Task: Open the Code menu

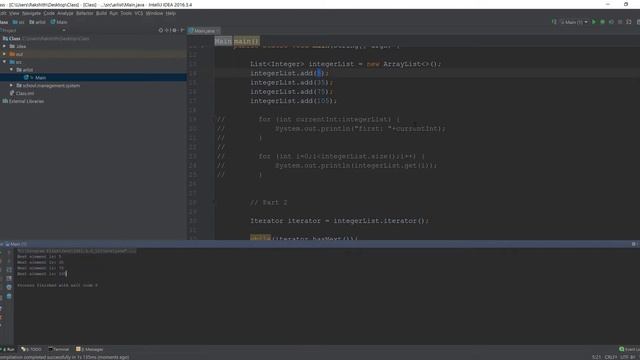Action: (49, 13)
